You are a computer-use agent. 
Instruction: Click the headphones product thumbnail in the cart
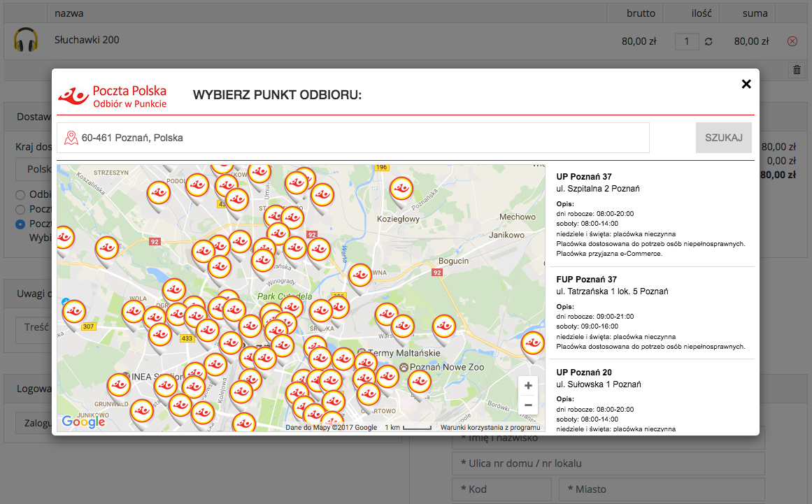click(x=26, y=40)
